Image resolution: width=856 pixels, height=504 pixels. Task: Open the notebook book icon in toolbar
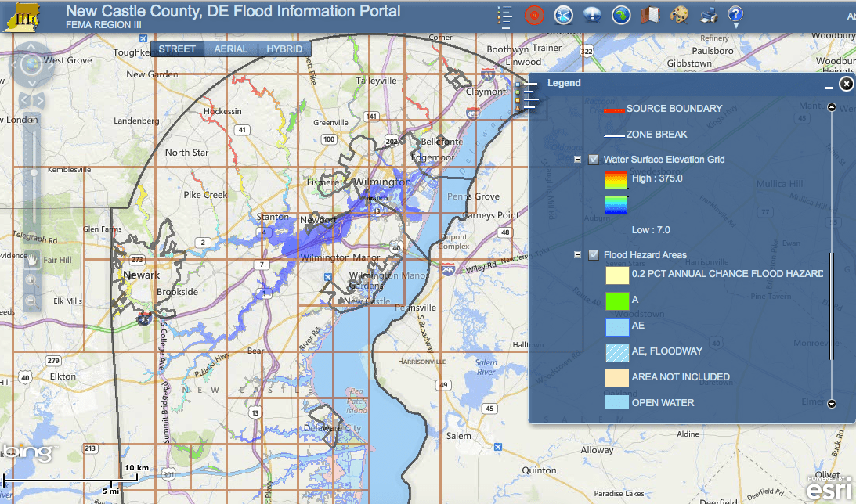click(650, 16)
